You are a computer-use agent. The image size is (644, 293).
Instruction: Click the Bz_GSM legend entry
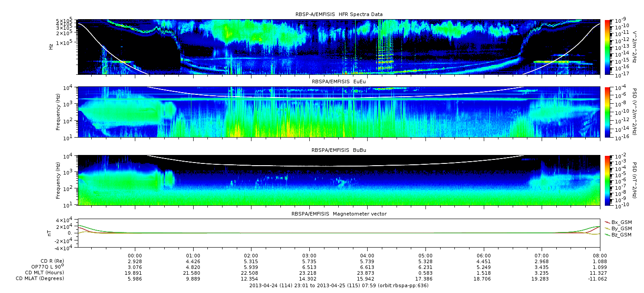point(621,234)
